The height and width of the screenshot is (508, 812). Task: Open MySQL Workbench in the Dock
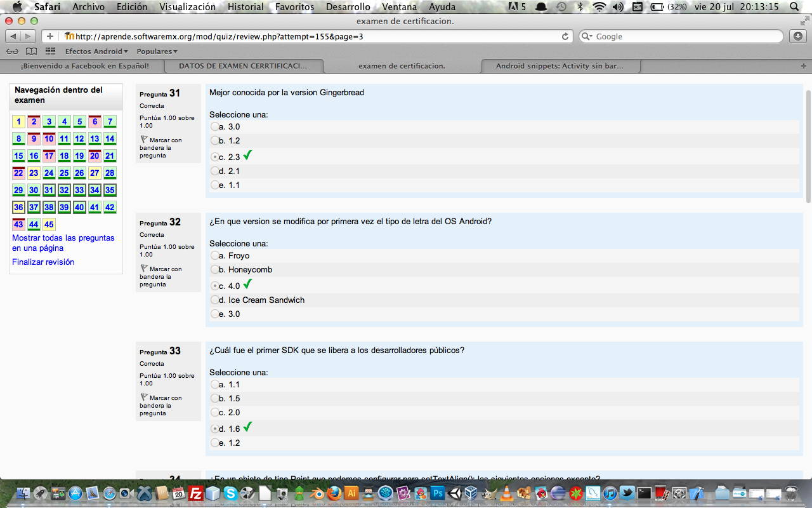pyautogui.click(x=593, y=493)
